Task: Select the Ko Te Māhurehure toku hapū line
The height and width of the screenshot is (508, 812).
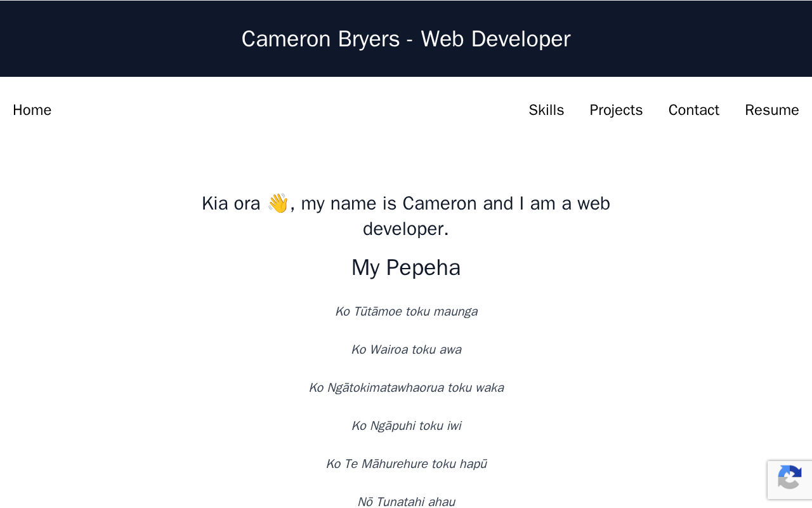Action: [406, 464]
